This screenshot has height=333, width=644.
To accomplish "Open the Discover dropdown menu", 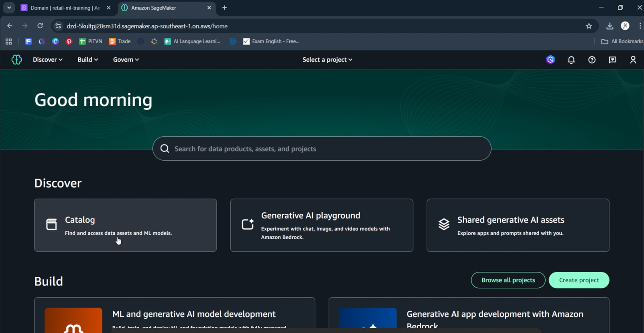I will click(x=47, y=60).
